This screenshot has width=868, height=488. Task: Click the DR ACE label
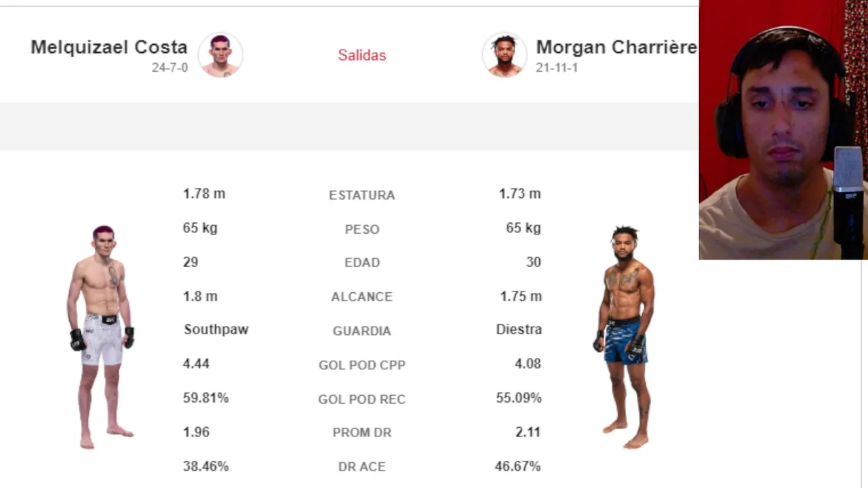[362, 467]
